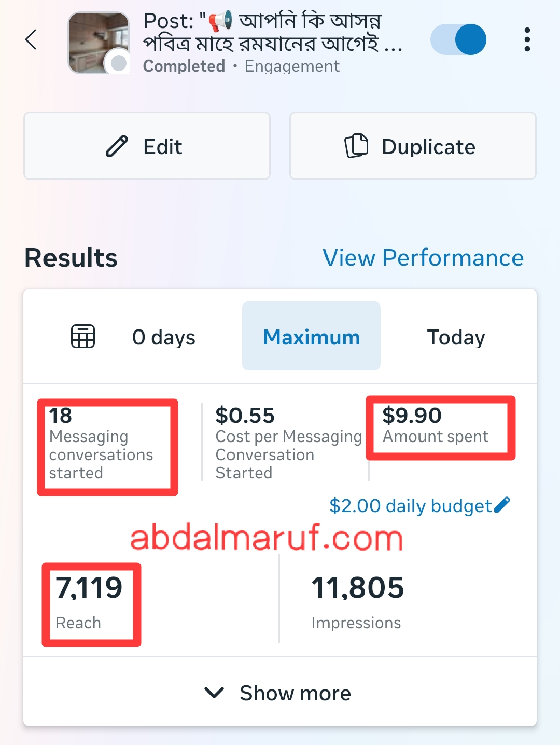Edit daily budget with pencil icon
Image resolution: width=560 pixels, height=745 pixels.
coord(502,504)
